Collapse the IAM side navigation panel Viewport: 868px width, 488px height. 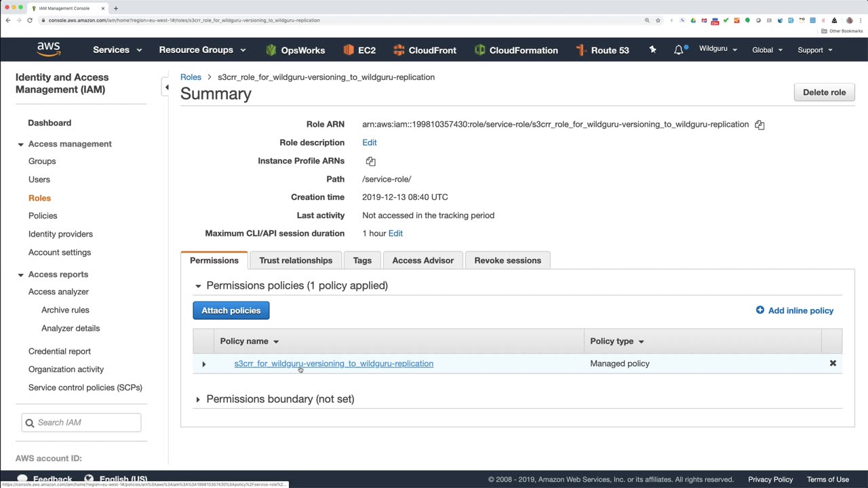coord(166,87)
